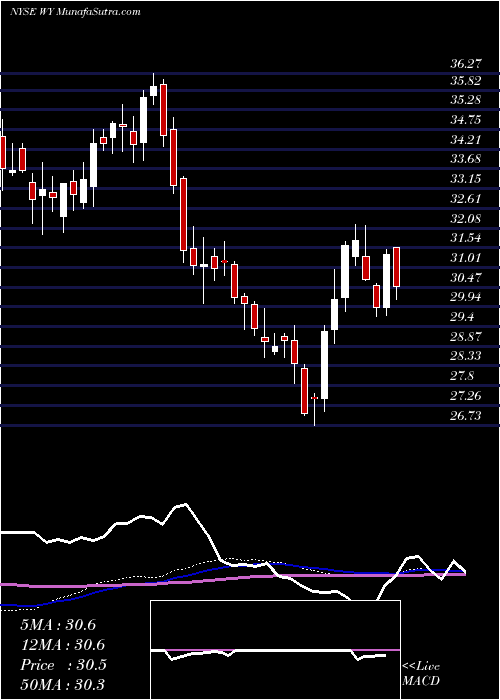Click the highest white candlestick near 35.82
This screenshot has width=500, height=700.
[154, 90]
